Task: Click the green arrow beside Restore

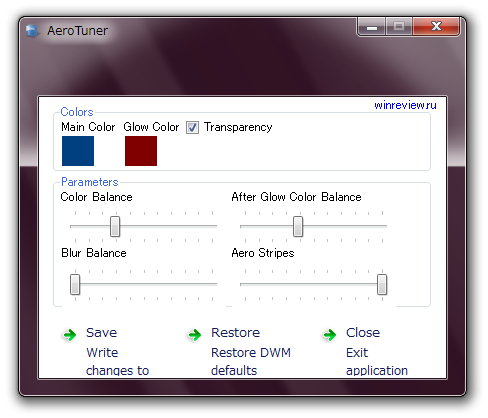Action: (195, 335)
